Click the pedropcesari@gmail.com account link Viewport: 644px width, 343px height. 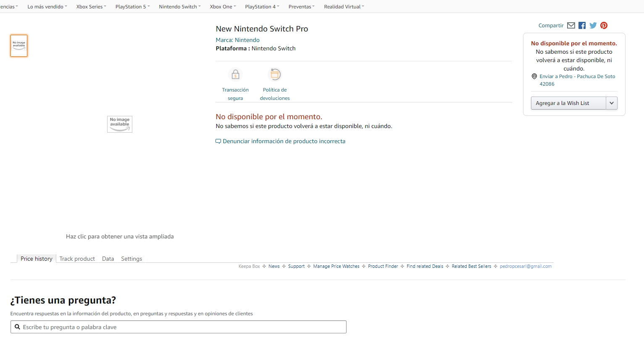point(526,266)
